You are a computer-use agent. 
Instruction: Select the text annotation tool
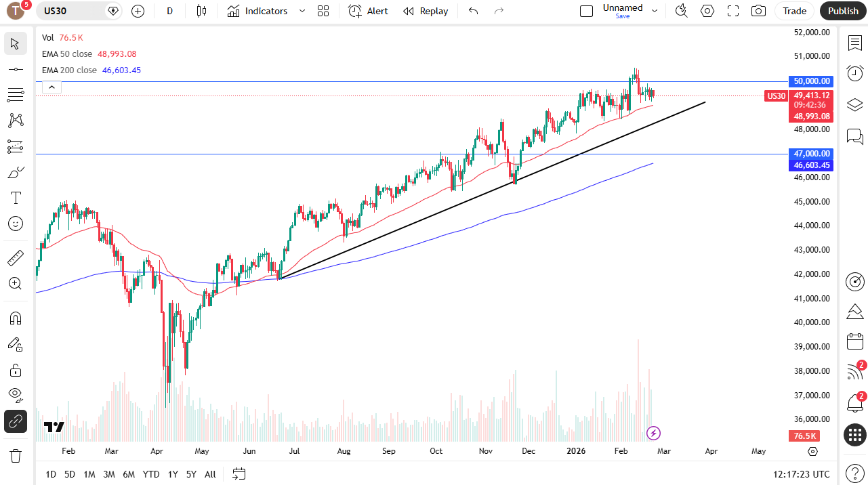pos(15,198)
